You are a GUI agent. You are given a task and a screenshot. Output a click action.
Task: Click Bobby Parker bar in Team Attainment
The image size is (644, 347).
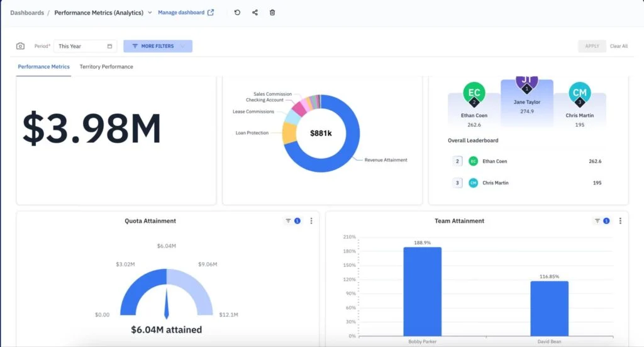422,292
